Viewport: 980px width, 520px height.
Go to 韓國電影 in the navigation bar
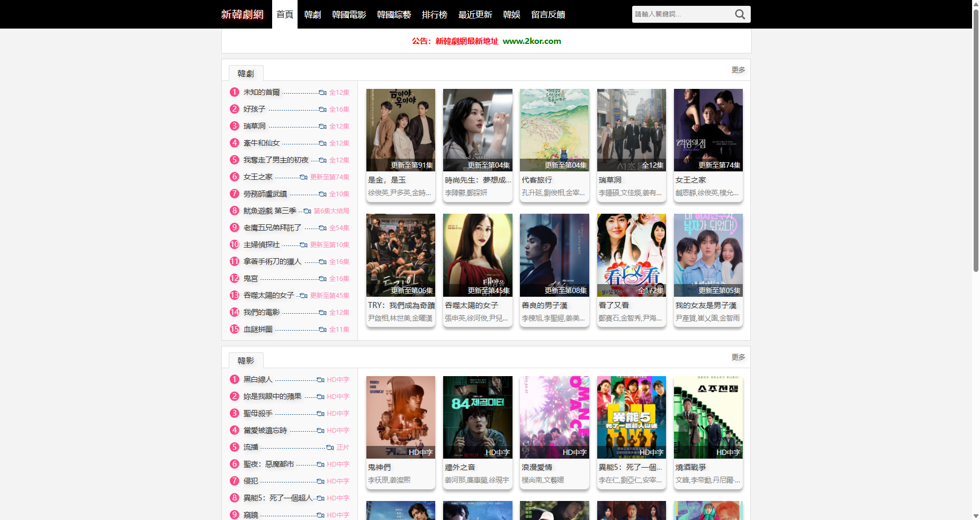349,14
